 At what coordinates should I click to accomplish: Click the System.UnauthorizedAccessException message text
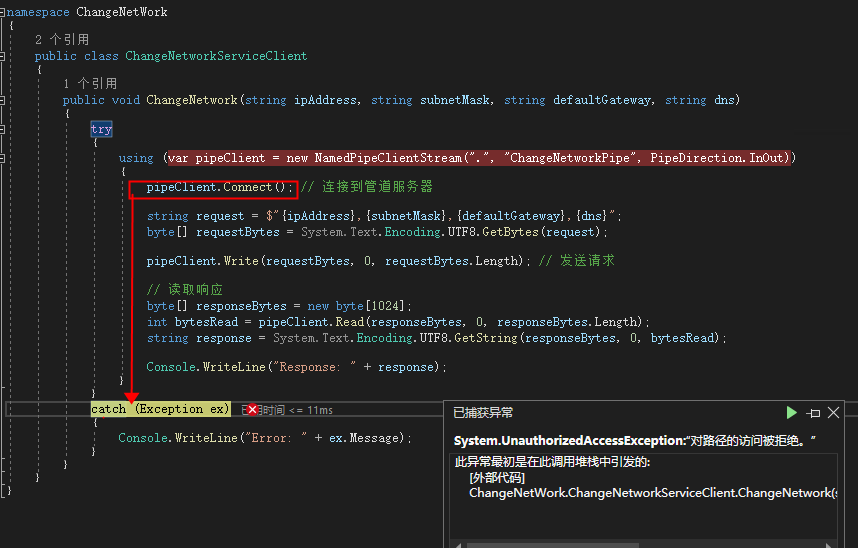pyautogui.click(x=635, y=441)
